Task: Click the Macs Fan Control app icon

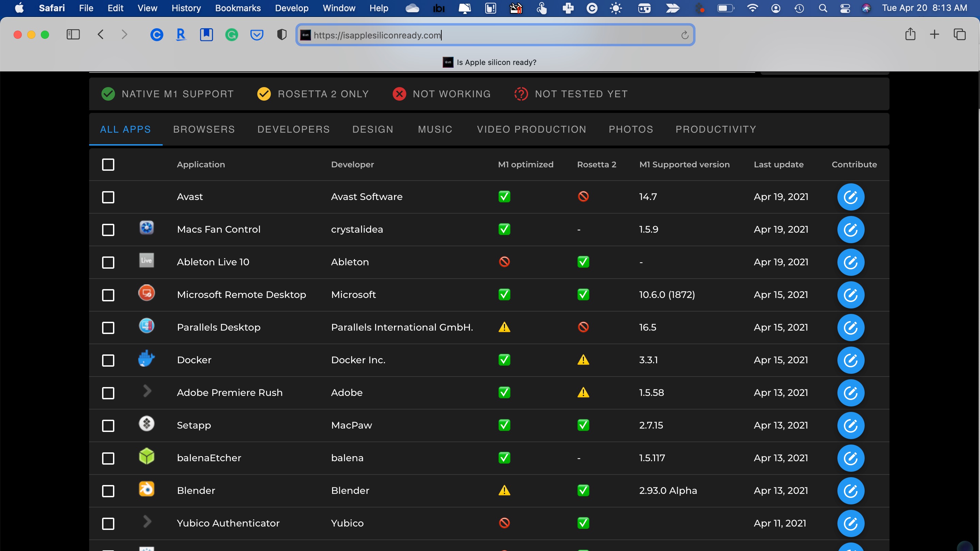Action: point(146,228)
